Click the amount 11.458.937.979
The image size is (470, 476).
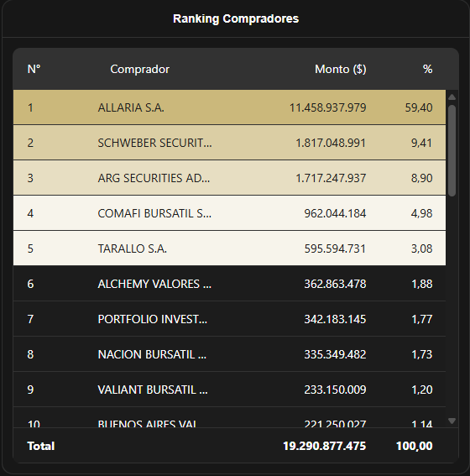click(327, 107)
